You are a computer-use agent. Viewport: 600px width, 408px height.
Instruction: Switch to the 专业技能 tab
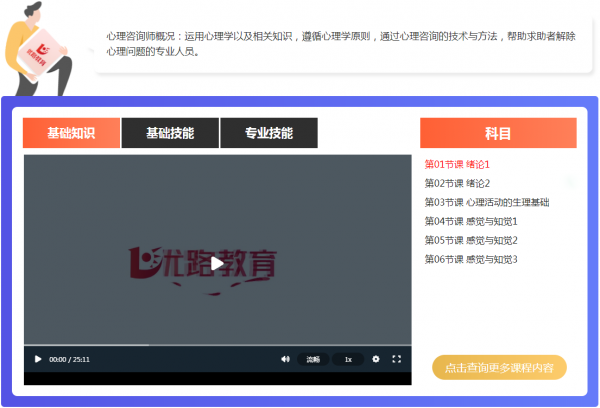coord(268,133)
